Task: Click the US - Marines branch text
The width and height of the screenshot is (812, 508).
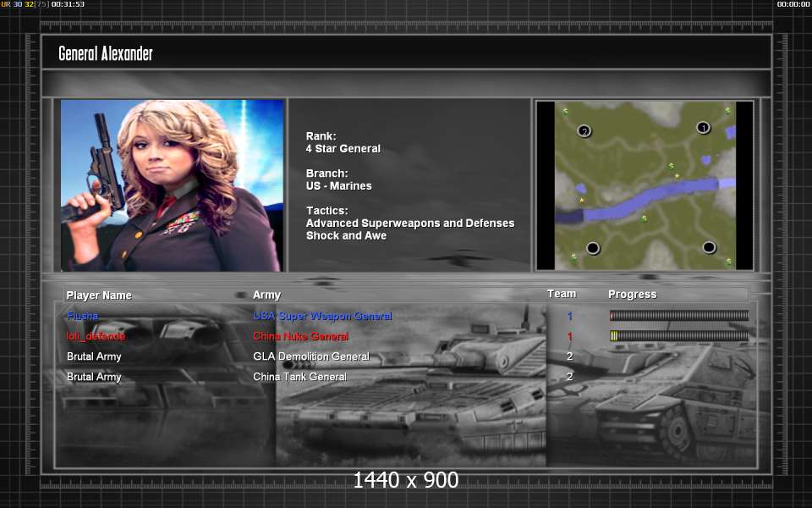Action: pos(338,186)
